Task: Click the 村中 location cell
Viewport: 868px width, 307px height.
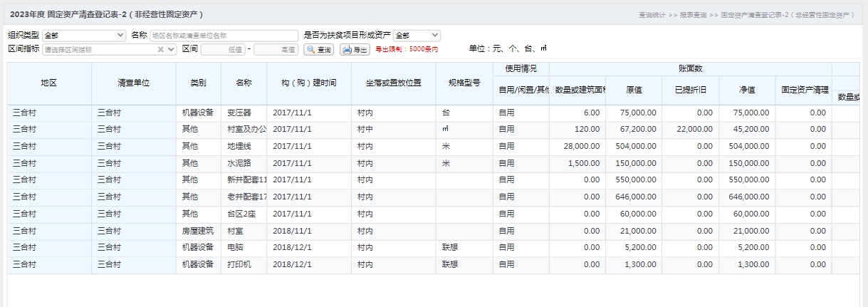Action: pos(394,130)
